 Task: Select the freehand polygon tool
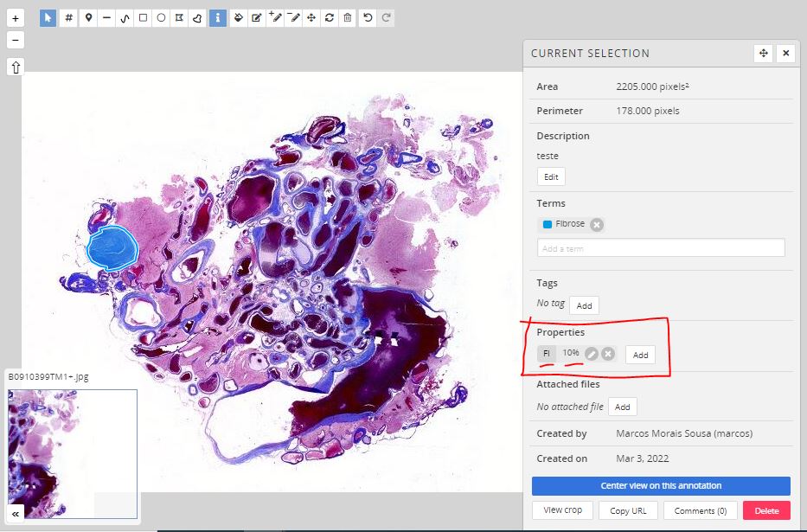click(x=196, y=17)
